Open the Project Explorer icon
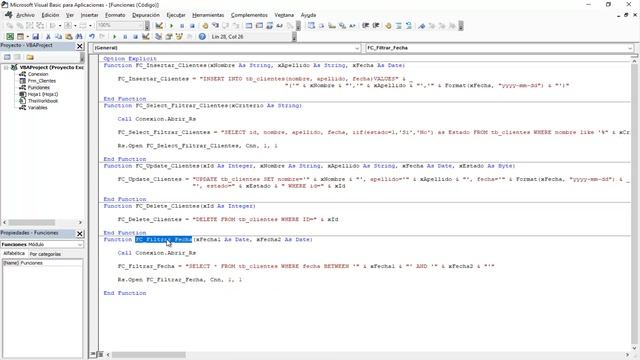Image resolution: width=640 pixels, height=360 pixels. click(x=158, y=36)
